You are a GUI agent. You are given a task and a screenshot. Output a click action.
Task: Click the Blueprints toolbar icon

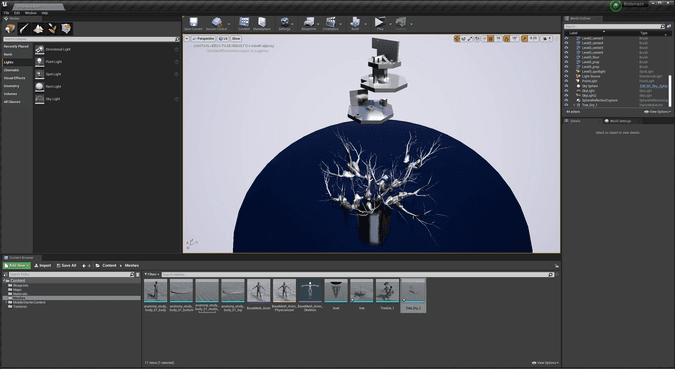[309, 24]
